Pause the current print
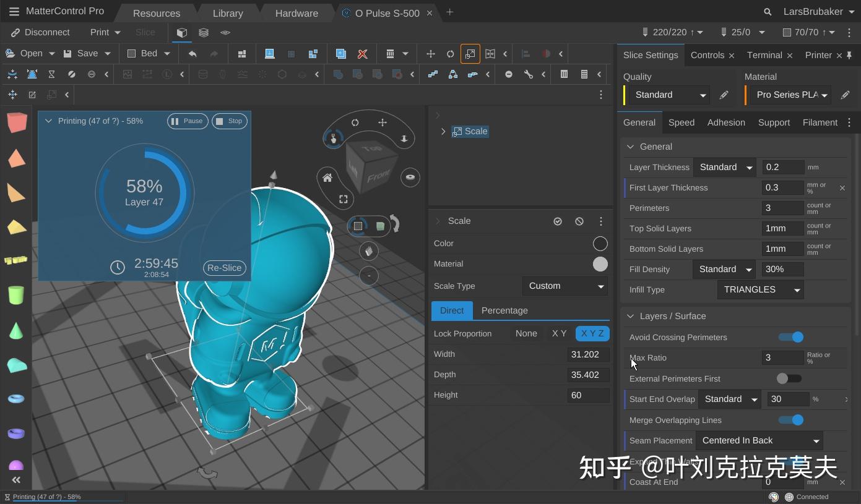This screenshot has height=504, width=861. point(187,121)
